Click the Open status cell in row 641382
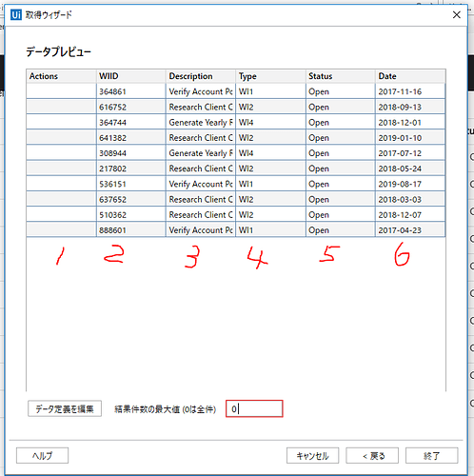This screenshot has width=474, height=476. [x=341, y=138]
